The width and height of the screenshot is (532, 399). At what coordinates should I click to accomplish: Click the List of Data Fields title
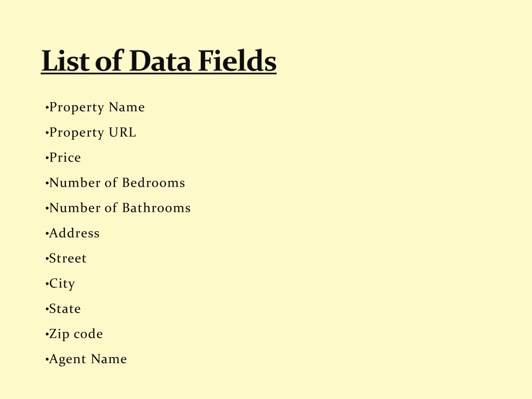coord(159,61)
